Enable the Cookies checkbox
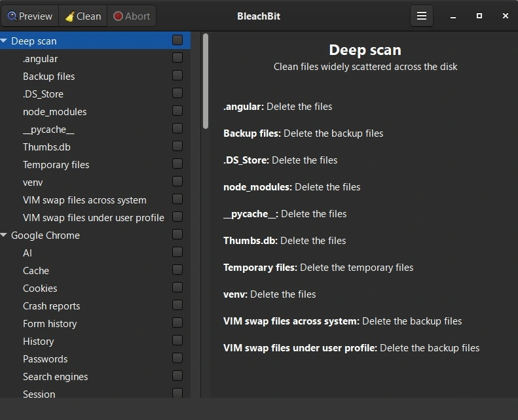Screen dimensions: 518x420 click(x=177, y=287)
